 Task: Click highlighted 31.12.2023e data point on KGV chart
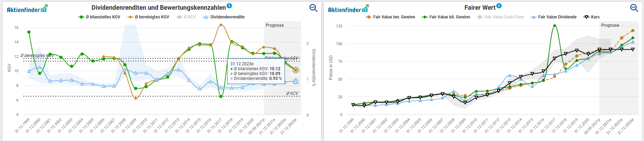[295, 70]
